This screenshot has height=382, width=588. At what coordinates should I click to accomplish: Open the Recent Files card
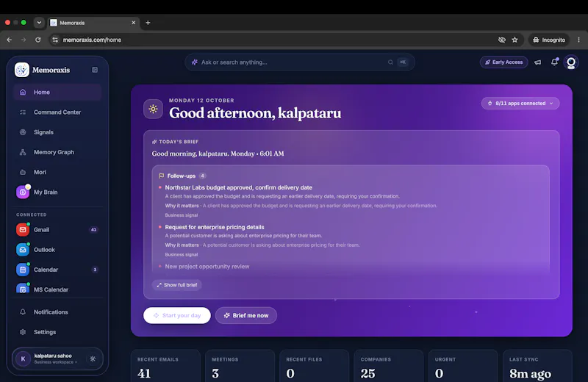[315, 366]
